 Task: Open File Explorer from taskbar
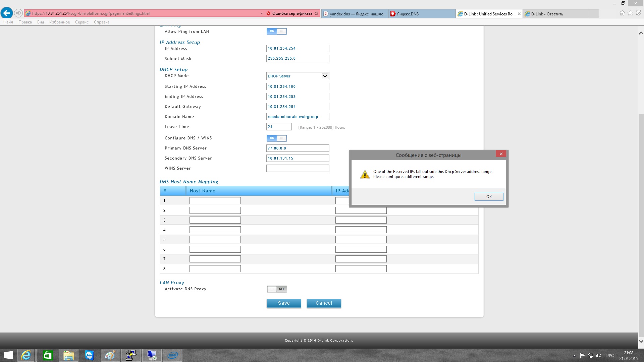point(68,355)
